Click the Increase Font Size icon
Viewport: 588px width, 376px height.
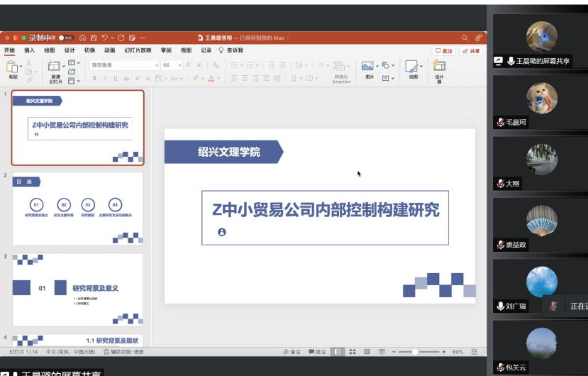[189, 65]
